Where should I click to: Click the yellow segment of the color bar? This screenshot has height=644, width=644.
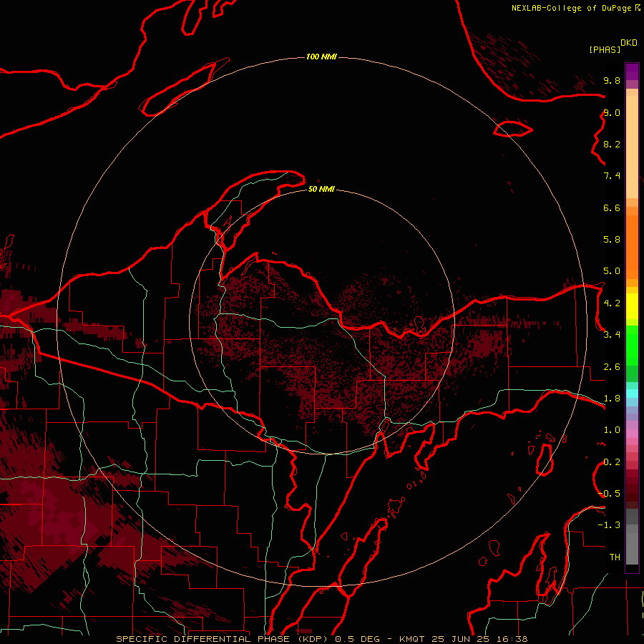click(632, 306)
